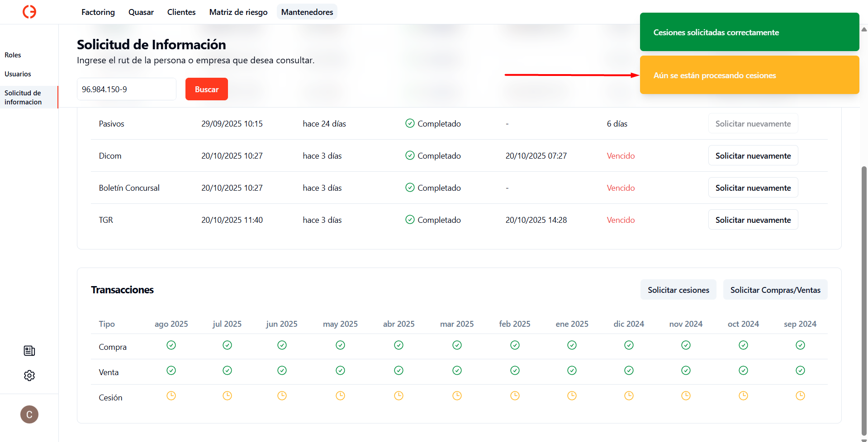Click Compra check icon for ago 2025
This screenshot has height=442, width=868.
tap(171, 345)
